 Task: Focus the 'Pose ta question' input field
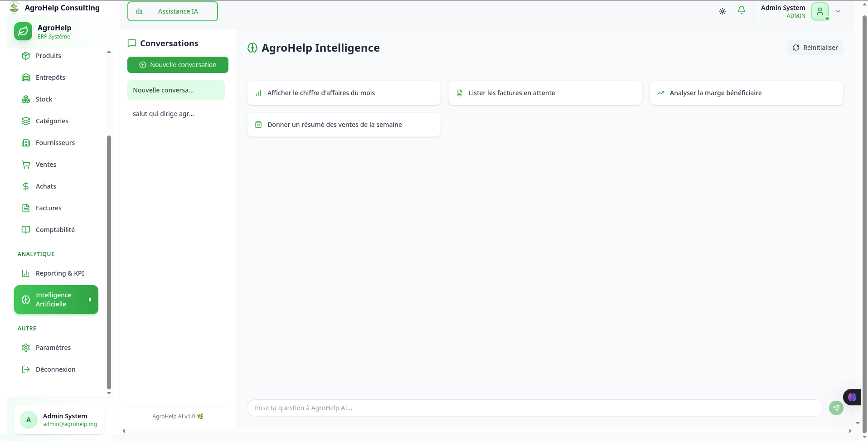point(535,408)
